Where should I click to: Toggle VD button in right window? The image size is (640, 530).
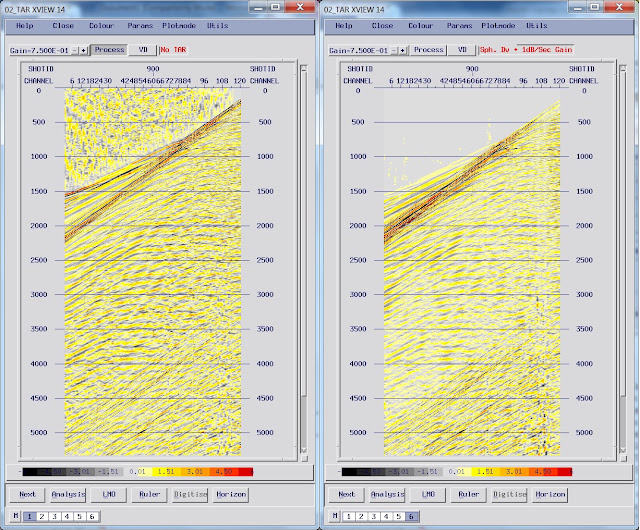(x=462, y=50)
